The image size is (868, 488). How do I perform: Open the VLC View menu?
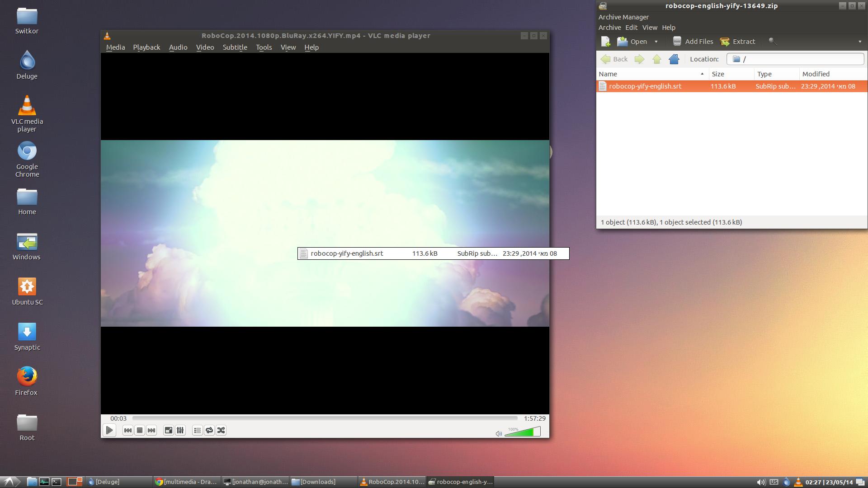288,47
